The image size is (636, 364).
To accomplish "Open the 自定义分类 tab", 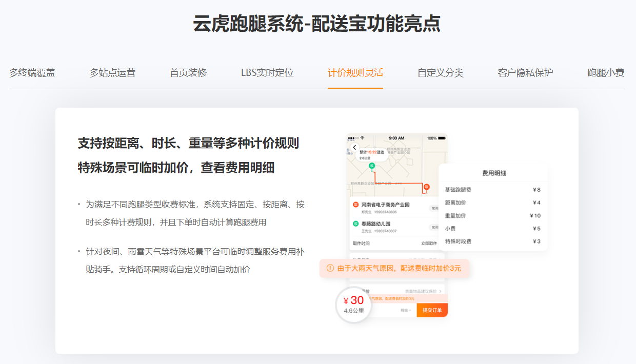I will click(441, 73).
